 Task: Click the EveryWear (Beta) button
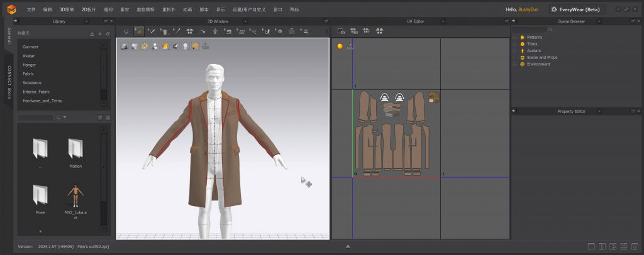pos(577,10)
